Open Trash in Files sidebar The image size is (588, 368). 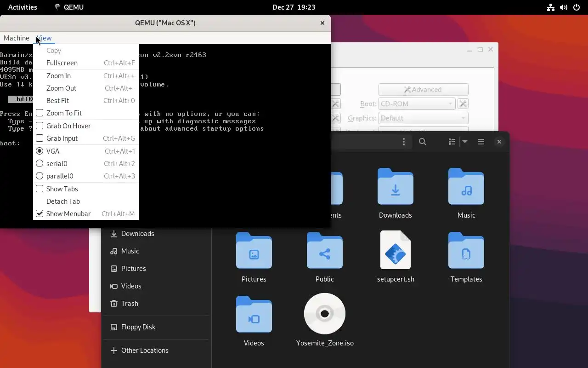pyautogui.click(x=156, y=304)
